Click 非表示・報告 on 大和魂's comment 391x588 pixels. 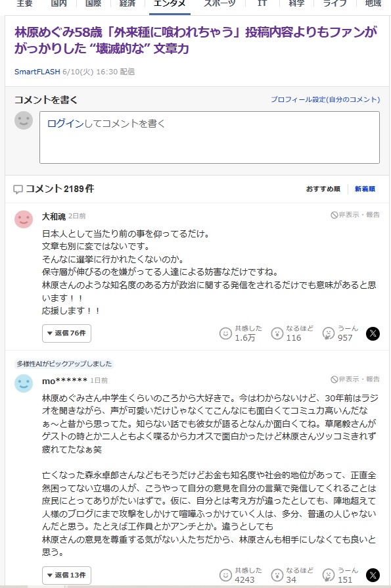pyautogui.click(x=355, y=215)
